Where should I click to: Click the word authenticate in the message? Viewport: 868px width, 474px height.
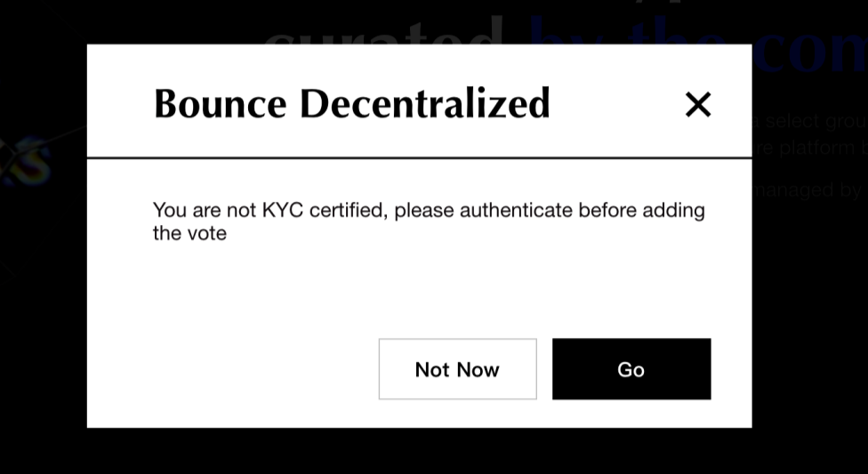click(516, 211)
